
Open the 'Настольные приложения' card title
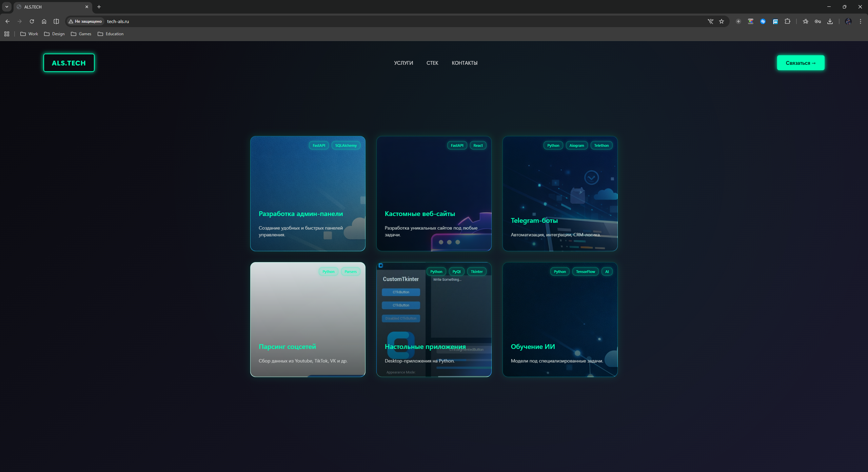coord(425,347)
